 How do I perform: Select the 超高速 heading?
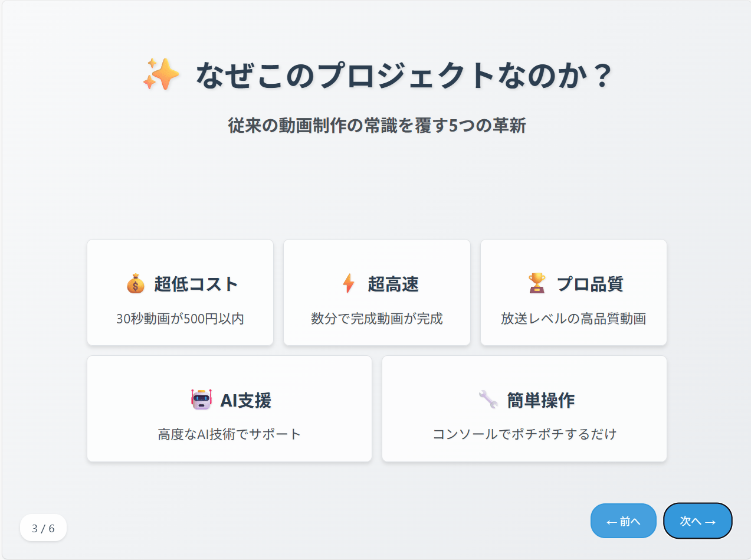point(393,284)
